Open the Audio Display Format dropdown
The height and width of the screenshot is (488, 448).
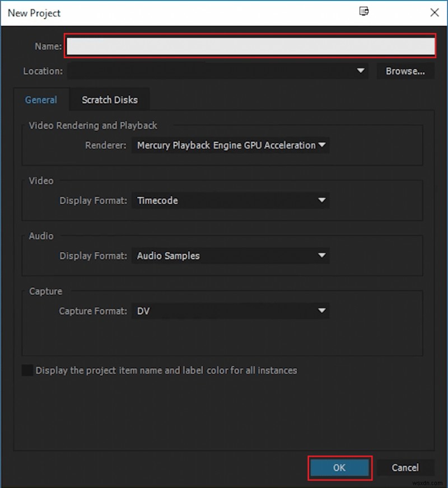(x=322, y=256)
